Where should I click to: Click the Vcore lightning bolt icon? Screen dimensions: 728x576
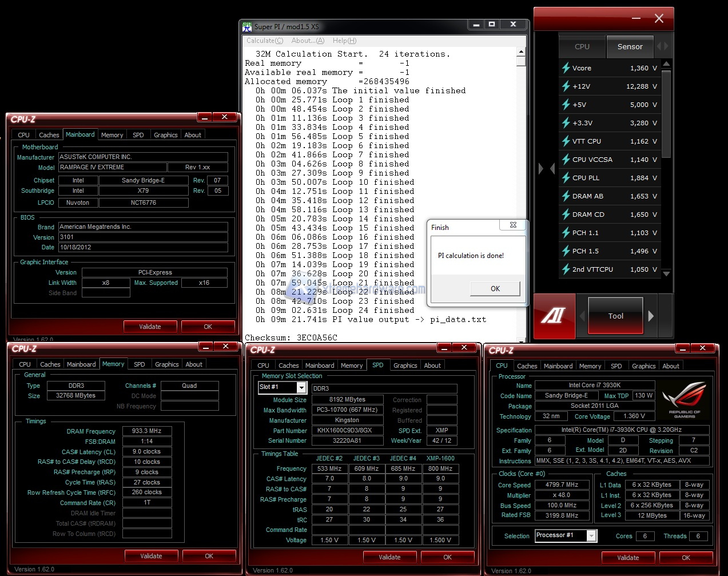tap(566, 68)
